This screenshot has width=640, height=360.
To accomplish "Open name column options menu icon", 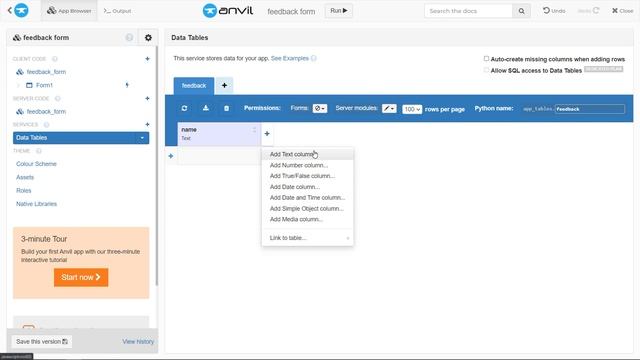I will click(x=254, y=130).
